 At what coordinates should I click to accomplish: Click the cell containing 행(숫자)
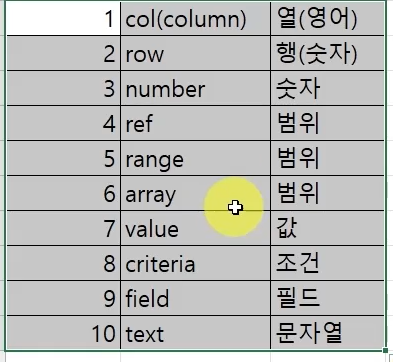328,53
